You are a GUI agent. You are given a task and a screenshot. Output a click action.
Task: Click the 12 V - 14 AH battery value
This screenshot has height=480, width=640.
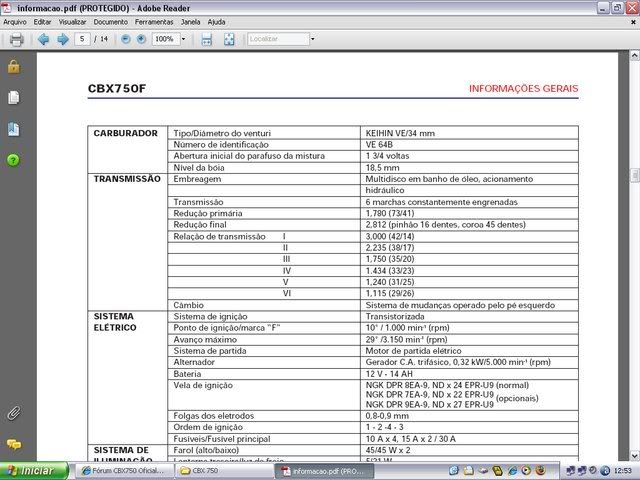(x=389, y=374)
